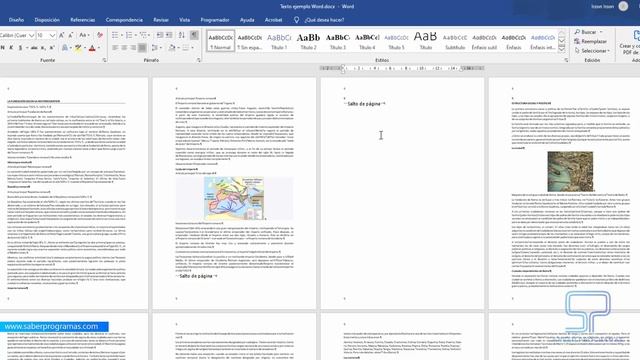
Task: Apply the Sin espaciado style
Action: pyautogui.click(x=250, y=41)
